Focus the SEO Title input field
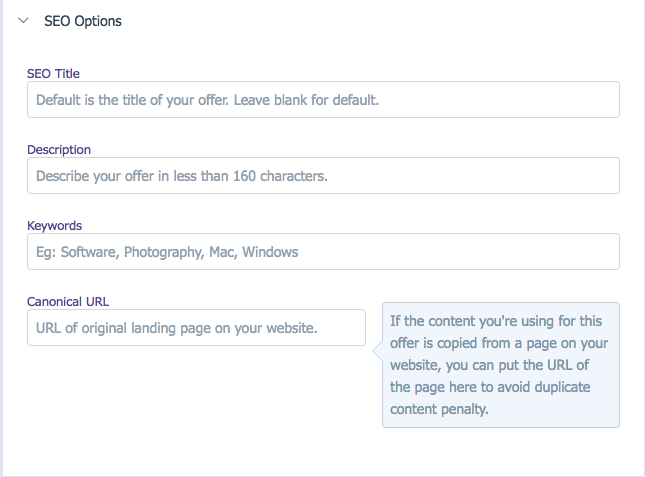Viewport: 645px width, 477px height. pos(322,100)
